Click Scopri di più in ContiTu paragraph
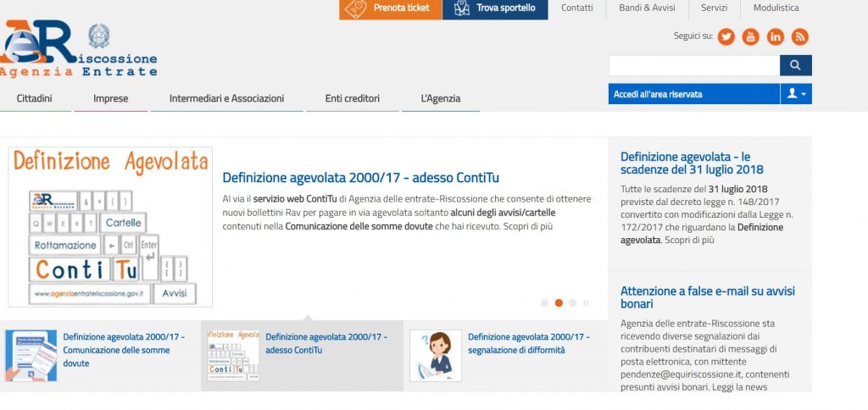Screen dimensions: 868x410 click(x=528, y=226)
